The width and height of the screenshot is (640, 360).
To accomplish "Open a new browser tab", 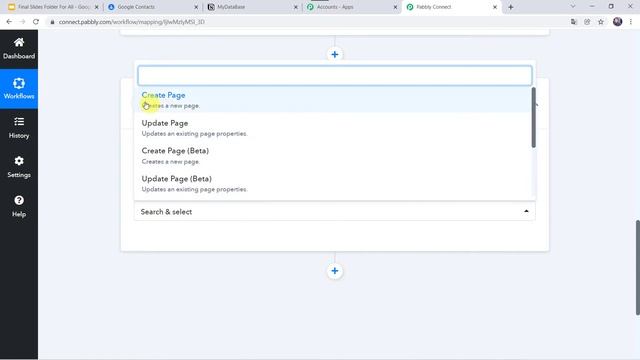I will [x=511, y=7].
